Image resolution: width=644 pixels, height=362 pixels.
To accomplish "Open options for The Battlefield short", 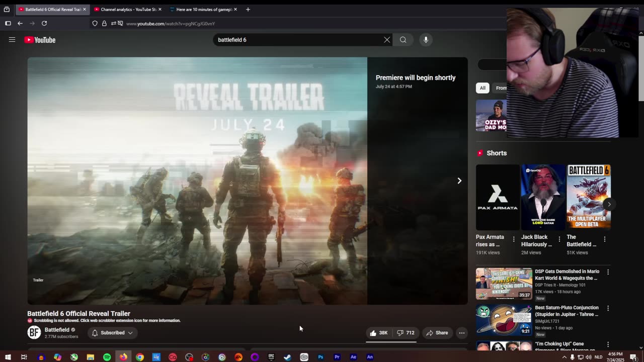I will point(604,239).
